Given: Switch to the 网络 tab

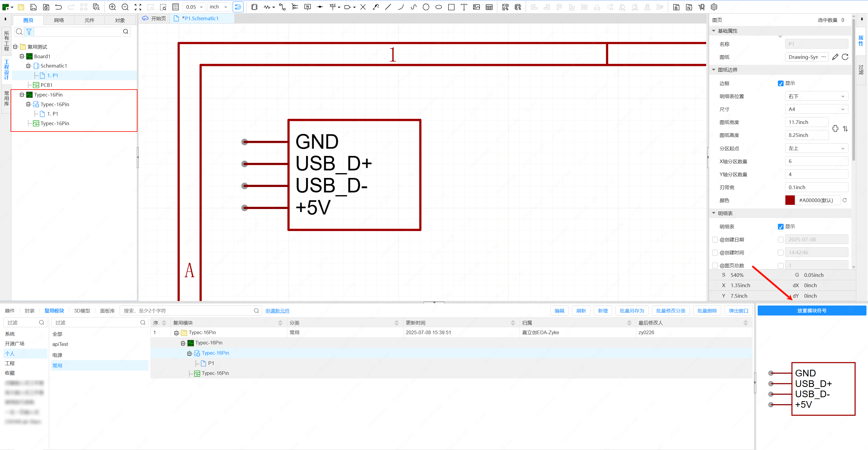Looking at the screenshot, I should [x=59, y=21].
